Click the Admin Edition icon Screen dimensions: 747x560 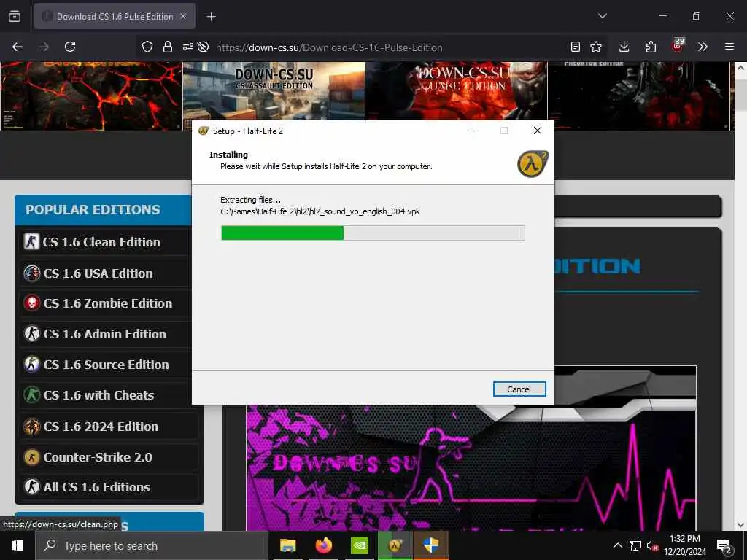point(31,334)
